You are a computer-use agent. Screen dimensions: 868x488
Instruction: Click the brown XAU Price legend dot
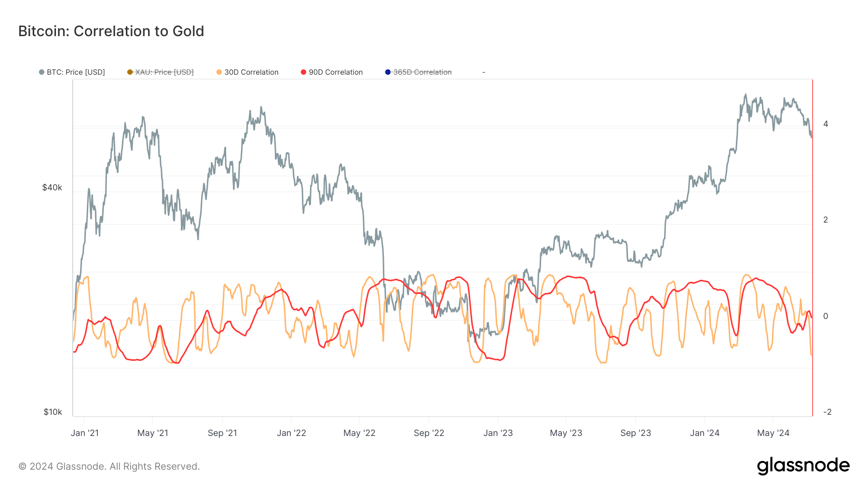coord(130,72)
